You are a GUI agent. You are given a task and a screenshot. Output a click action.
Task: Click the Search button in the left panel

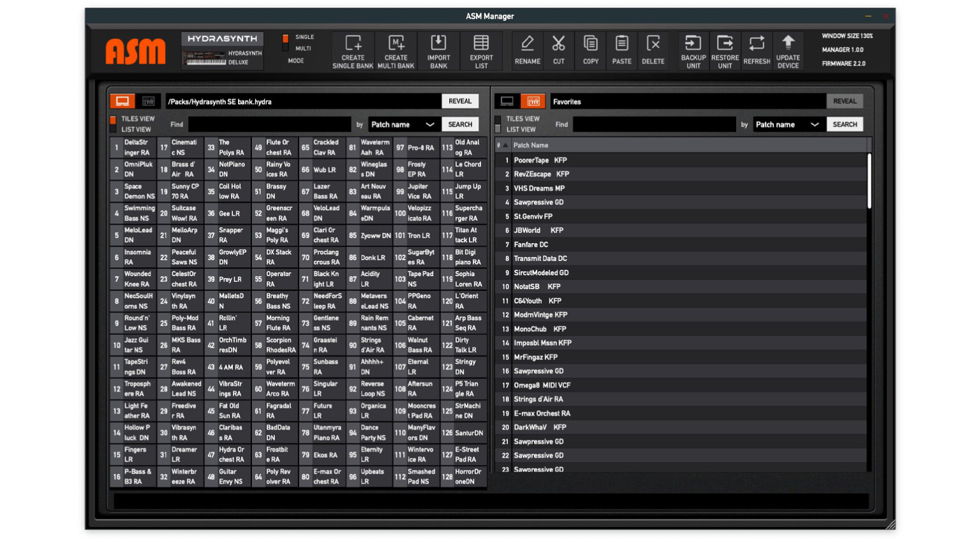click(460, 124)
